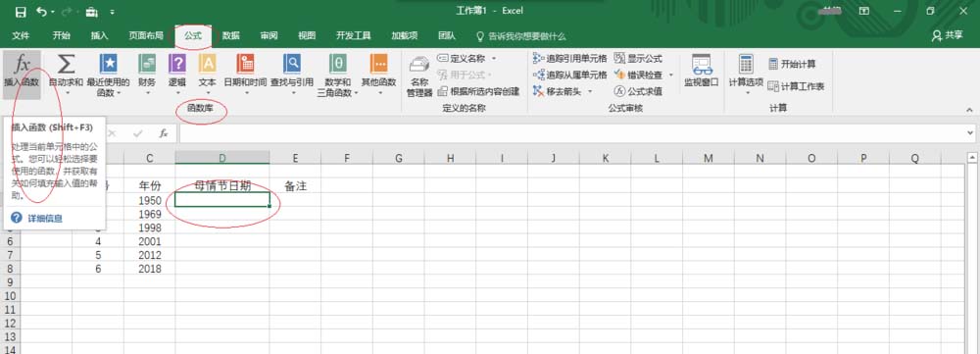This screenshot has height=354, width=980.
Task: Open the 文件 menu tab
Action: pos(21,35)
